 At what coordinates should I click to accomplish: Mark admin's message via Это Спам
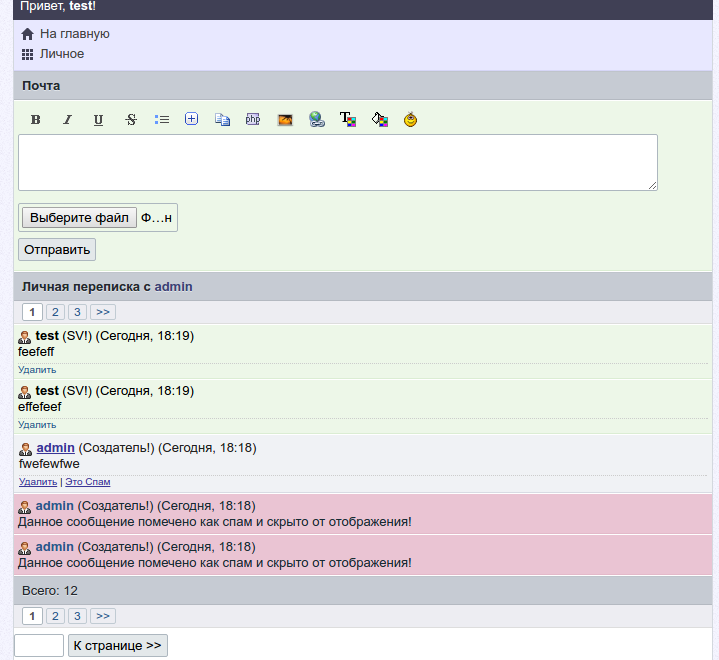tap(88, 482)
